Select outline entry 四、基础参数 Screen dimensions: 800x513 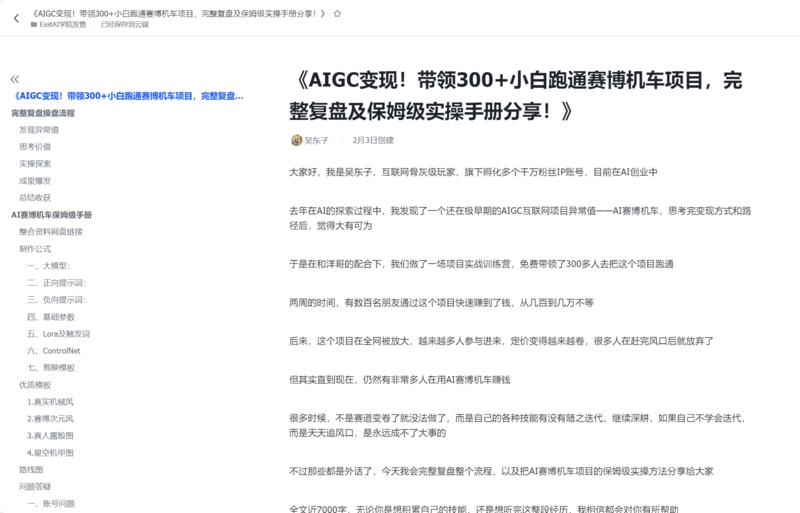(x=51, y=317)
